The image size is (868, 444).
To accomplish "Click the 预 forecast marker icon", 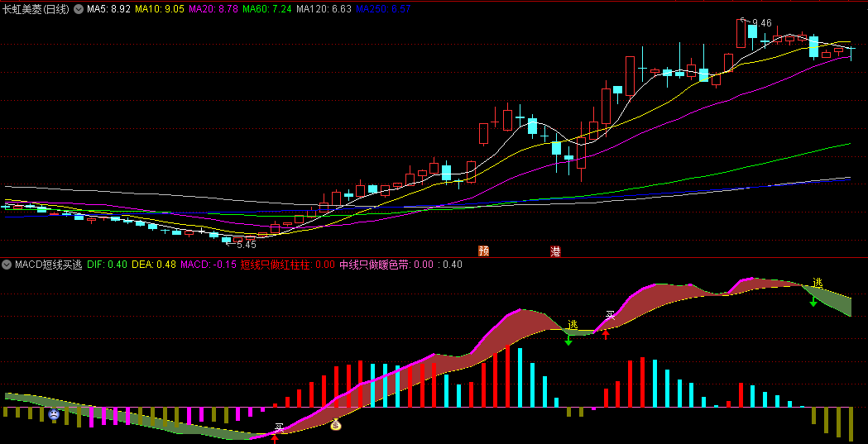I will point(484,251).
